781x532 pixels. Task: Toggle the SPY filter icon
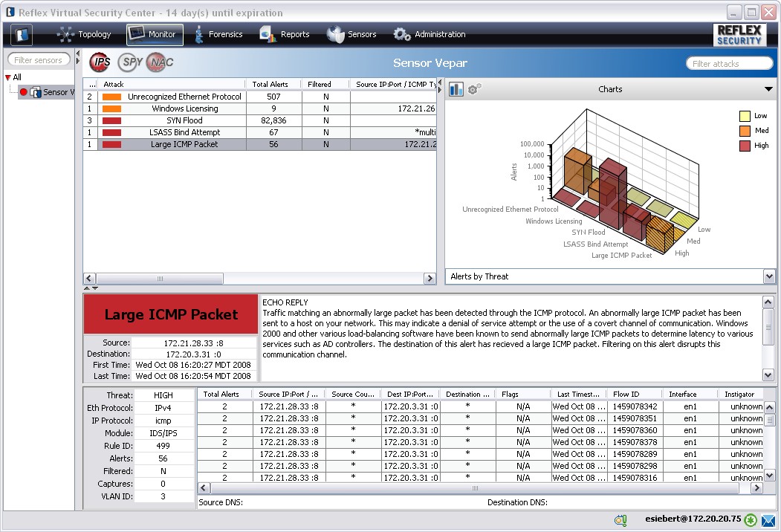pyautogui.click(x=129, y=62)
